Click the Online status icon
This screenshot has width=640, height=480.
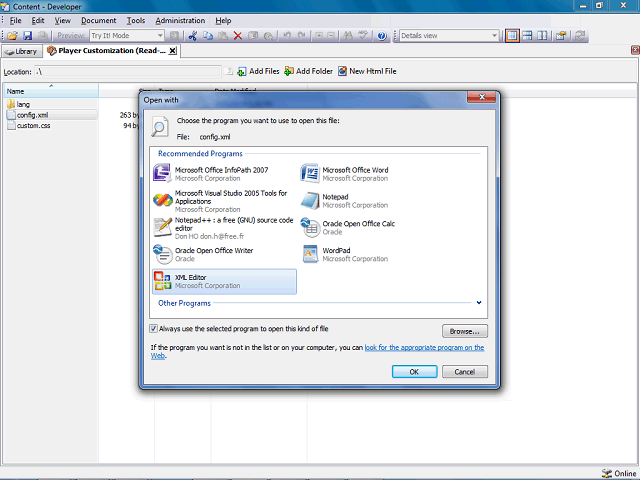607,473
